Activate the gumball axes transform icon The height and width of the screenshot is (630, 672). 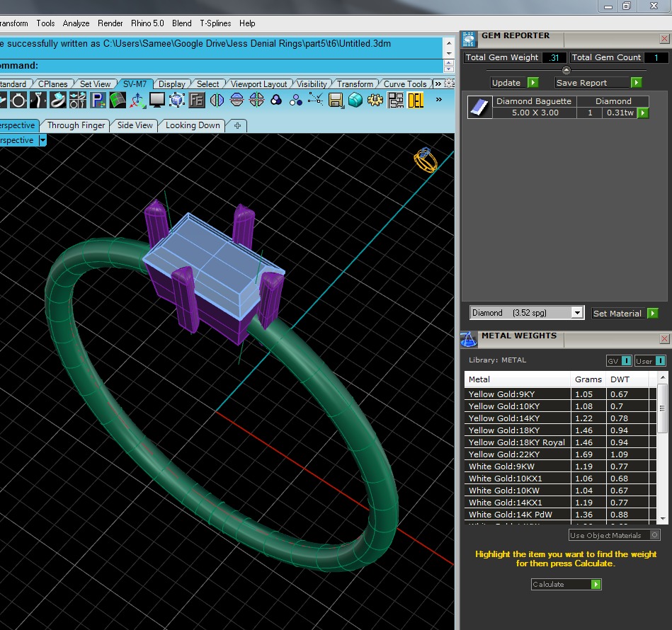pyautogui.click(x=137, y=101)
